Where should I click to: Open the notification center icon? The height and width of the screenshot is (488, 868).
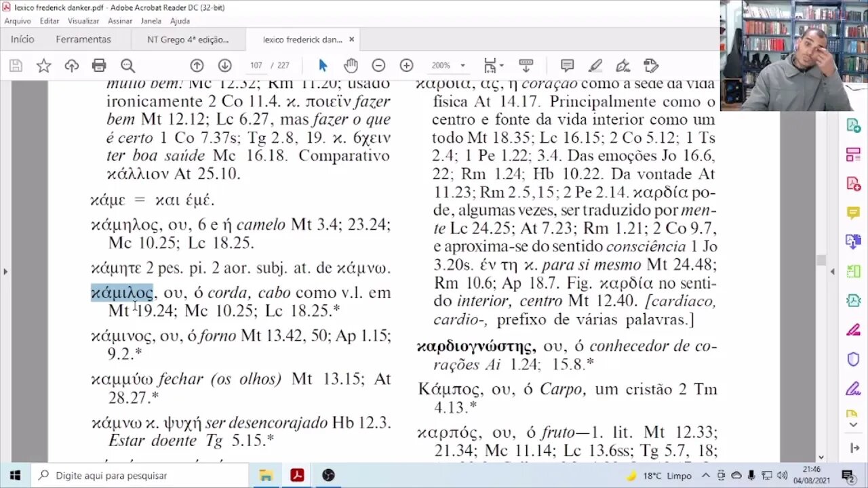[848, 475]
